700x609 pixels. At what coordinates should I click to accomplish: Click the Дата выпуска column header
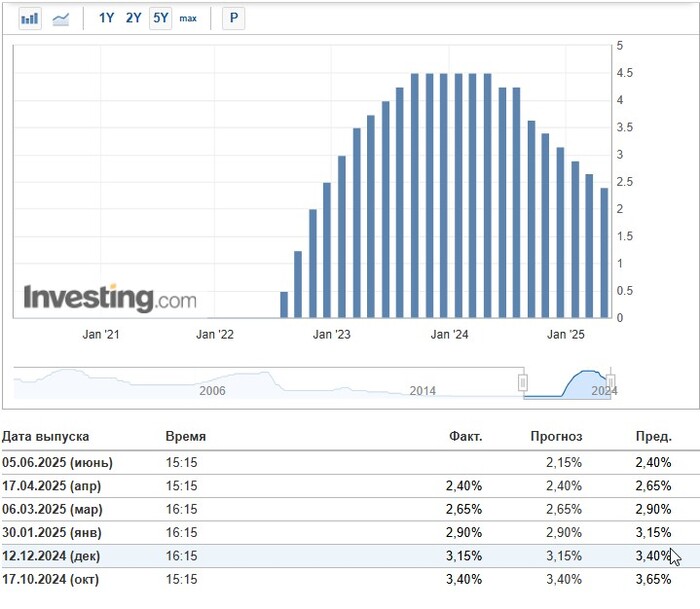pos(46,436)
